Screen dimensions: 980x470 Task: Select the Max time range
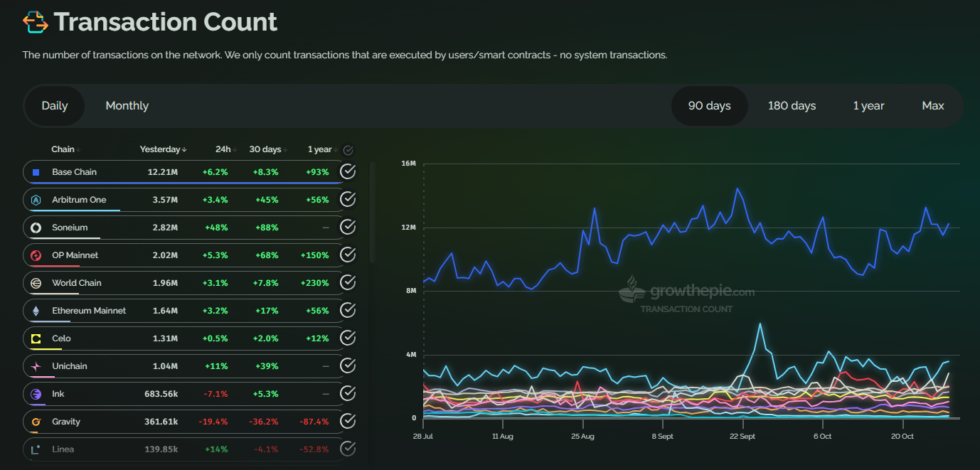coord(932,106)
